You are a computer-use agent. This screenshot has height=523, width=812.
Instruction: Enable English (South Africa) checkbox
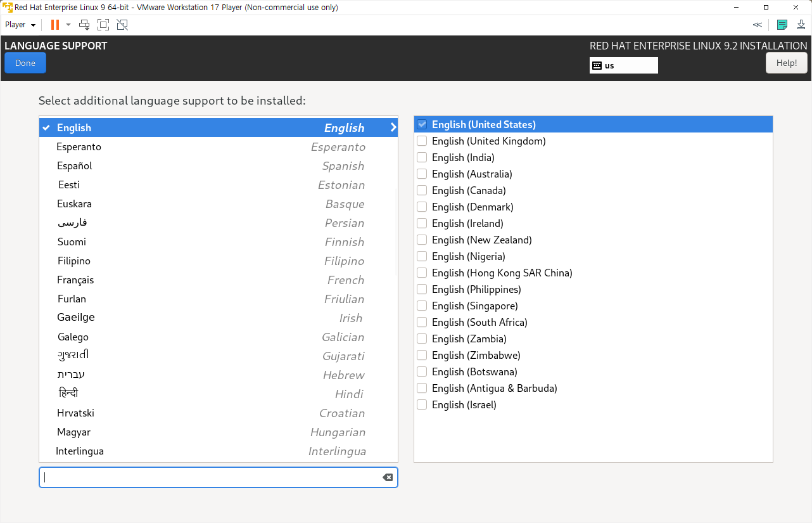(422, 322)
